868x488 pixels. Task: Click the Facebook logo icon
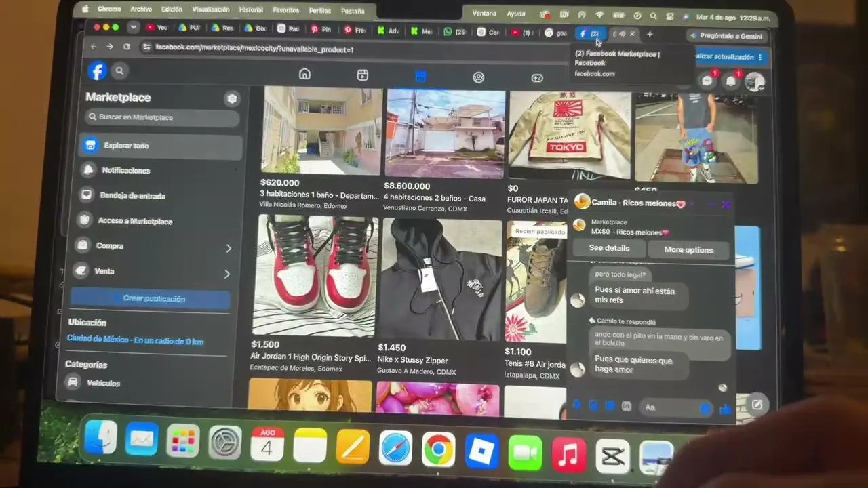tap(98, 70)
